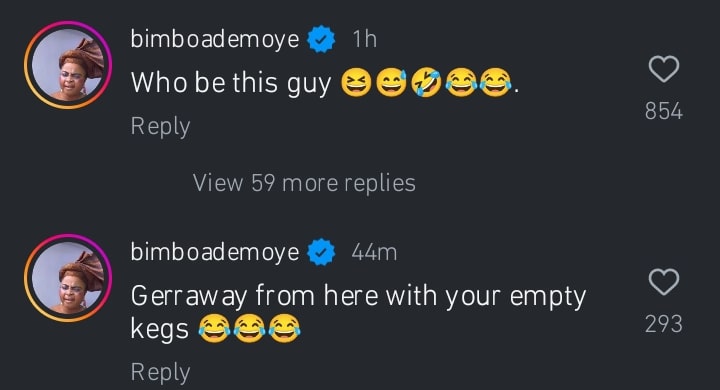The height and width of the screenshot is (390, 720).
Task: Tap the sweat-smile emoji in first comment
Action: pos(391,83)
